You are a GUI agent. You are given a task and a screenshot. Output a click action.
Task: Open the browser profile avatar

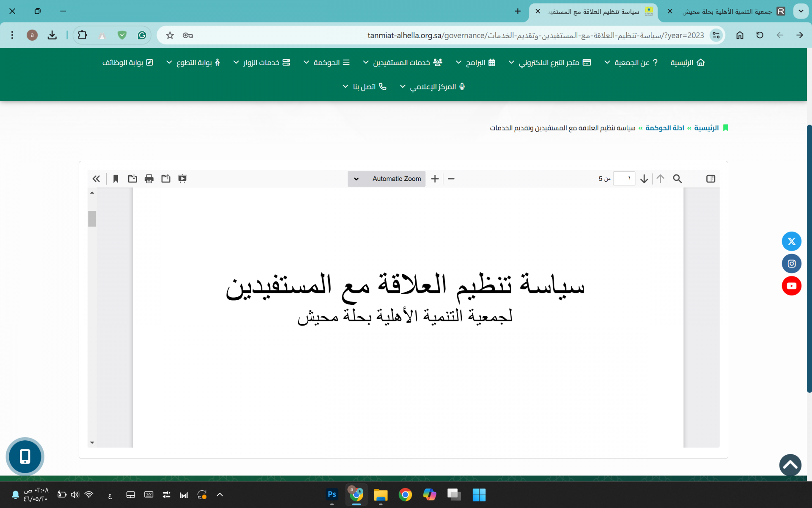32,35
